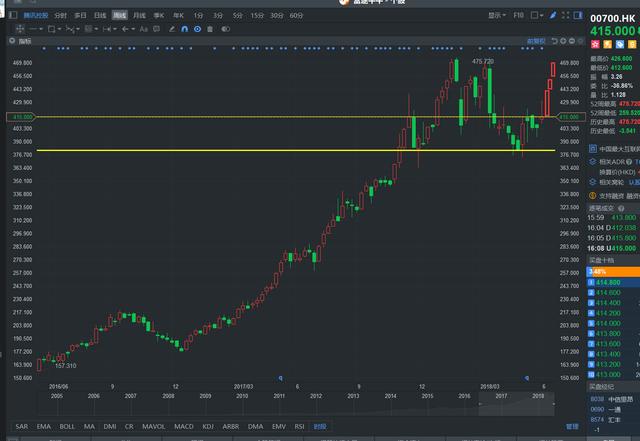Click the blue tag stock badge icon
This screenshot has height=441, width=640.
tap(620, 44)
